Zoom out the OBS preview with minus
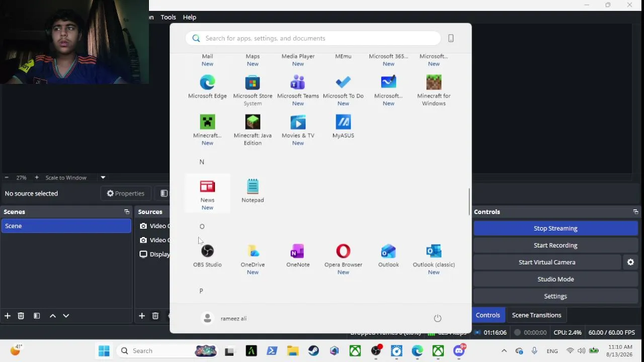 pyautogui.click(x=6, y=177)
